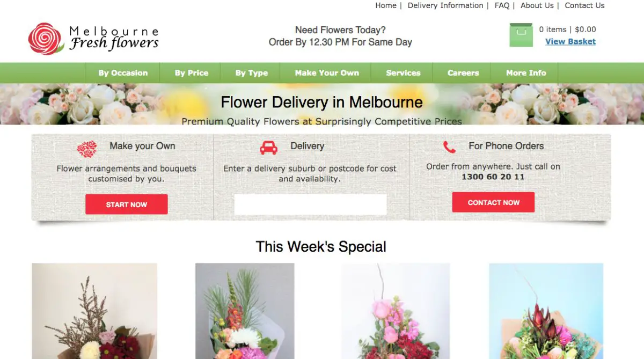Click the red roses Make your Own icon
Image resolution: width=644 pixels, height=359 pixels.
coord(87,149)
